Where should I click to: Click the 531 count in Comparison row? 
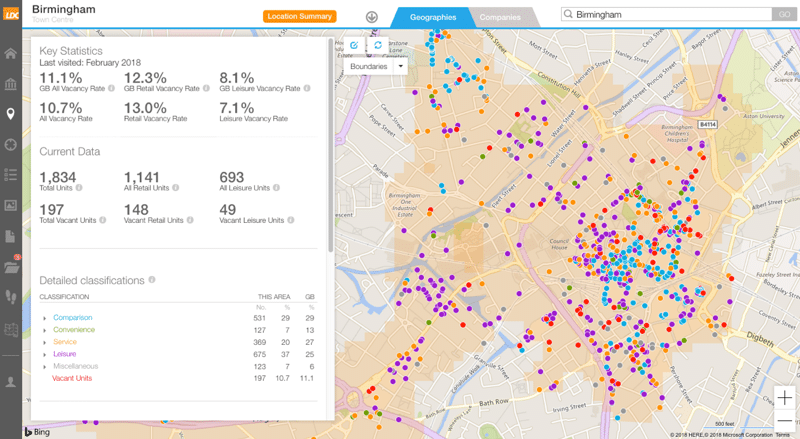[x=260, y=318]
